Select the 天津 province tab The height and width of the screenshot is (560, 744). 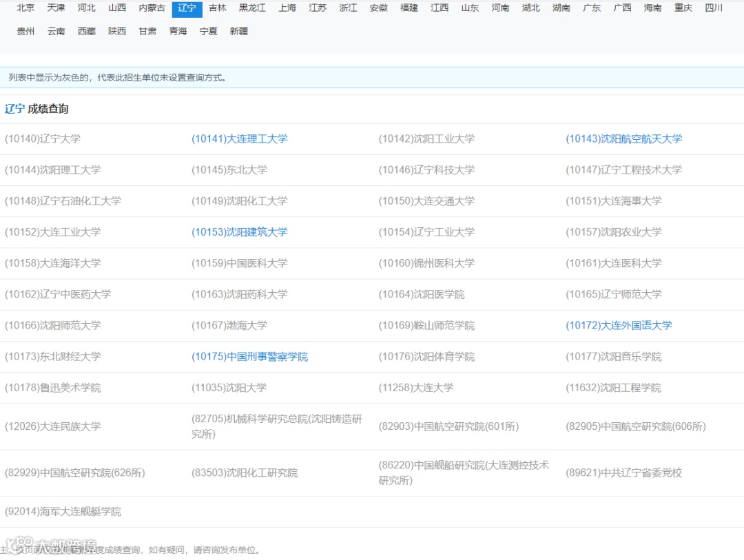56,8
